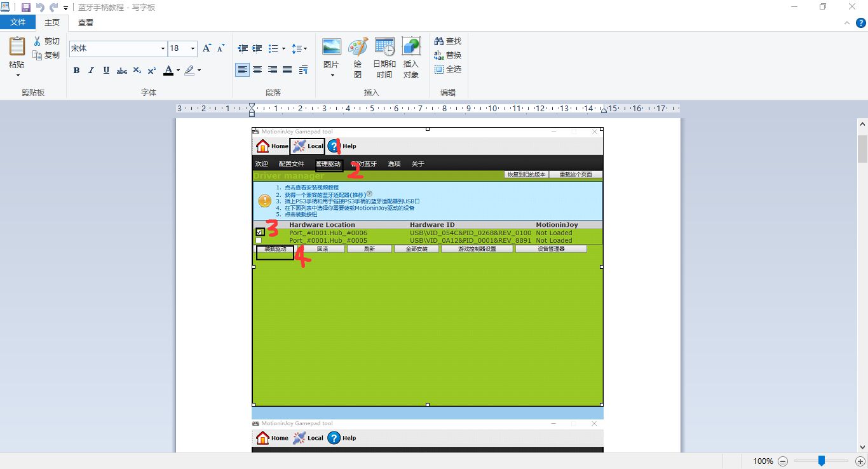Zoom out with the minus button
The image size is (868, 469).
click(783, 461)
